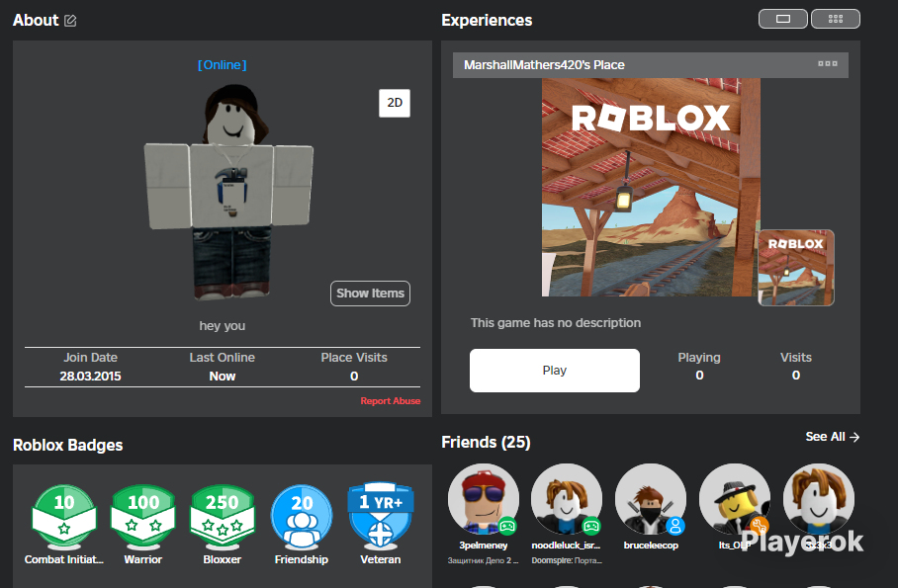
Task: Click Join Date value 28.03.2015
Action: [x=90, y=377]
